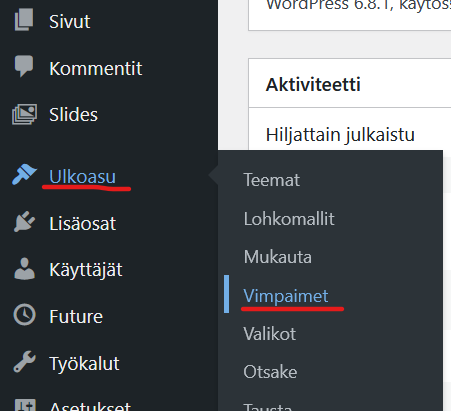This screenshot has width=451, height=411.
Task: Click the Tausta submenu entry
Action: pos(268,407)
